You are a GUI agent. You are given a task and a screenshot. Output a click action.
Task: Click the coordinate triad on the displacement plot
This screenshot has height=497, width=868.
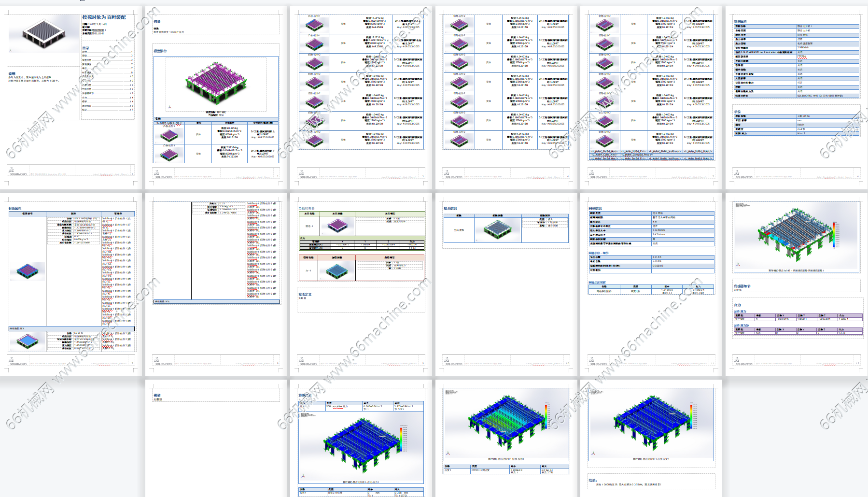[x=448, y=453]
